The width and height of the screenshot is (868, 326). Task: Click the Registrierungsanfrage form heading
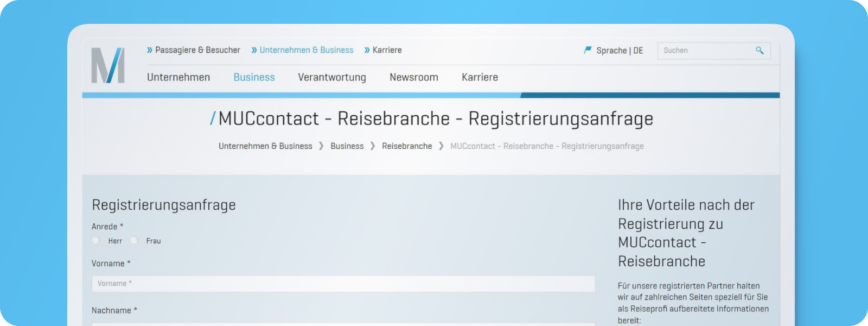click(164, 205)
